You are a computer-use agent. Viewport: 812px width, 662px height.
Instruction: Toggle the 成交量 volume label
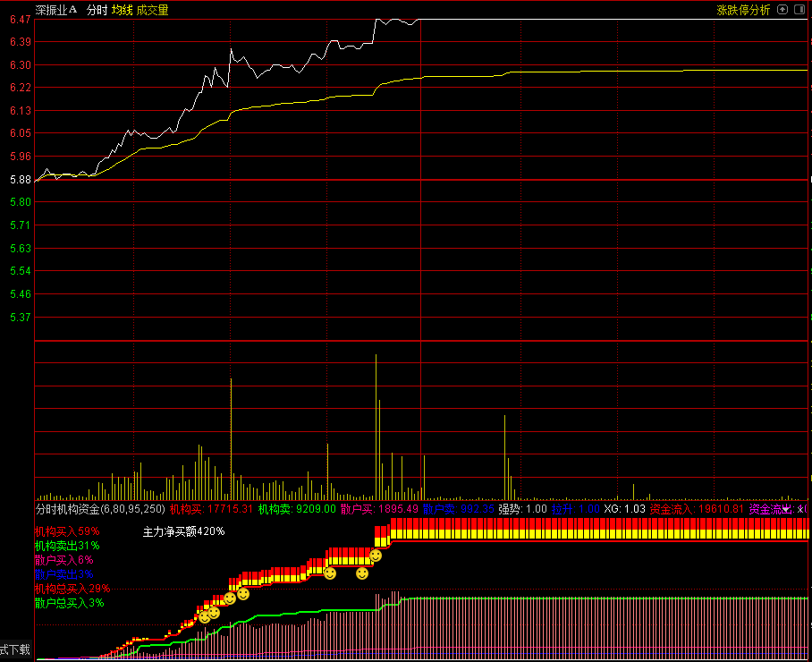[153, 10]
